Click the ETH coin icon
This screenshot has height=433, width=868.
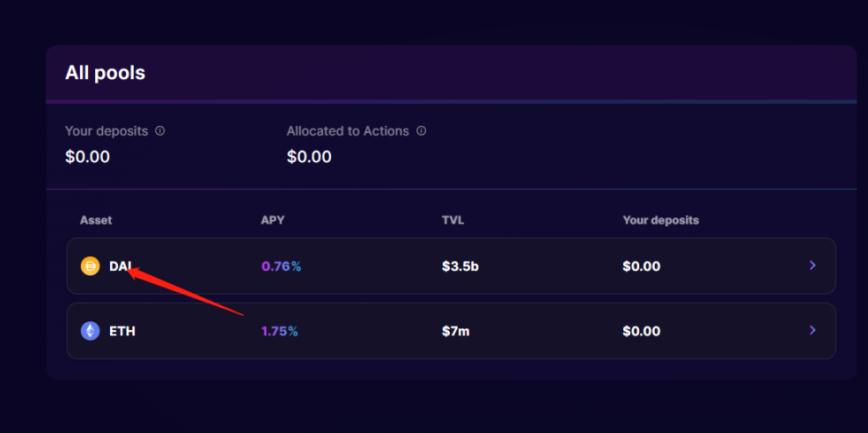(x=90, y=331)
